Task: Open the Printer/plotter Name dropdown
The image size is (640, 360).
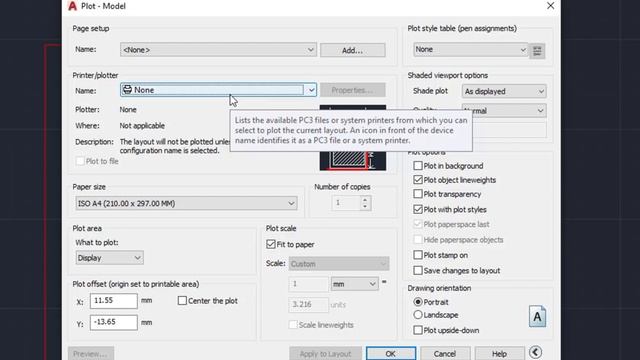Action: click(x=218, y=90)
